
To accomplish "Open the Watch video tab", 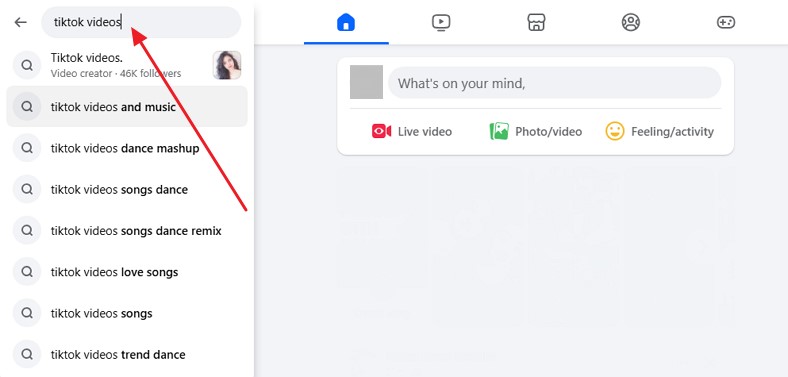I will pos(441,22).
